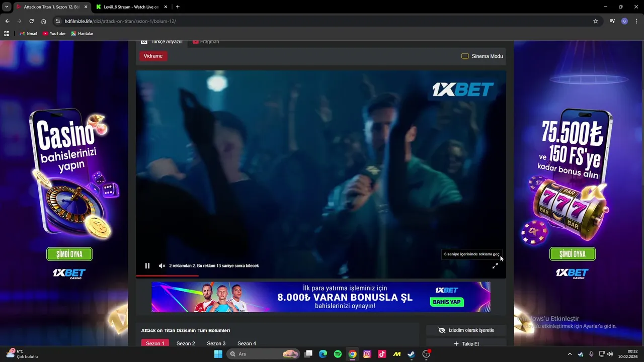Enter fullscreen via the player's expand icon
644x362 pixels.
tap(495, 265)
